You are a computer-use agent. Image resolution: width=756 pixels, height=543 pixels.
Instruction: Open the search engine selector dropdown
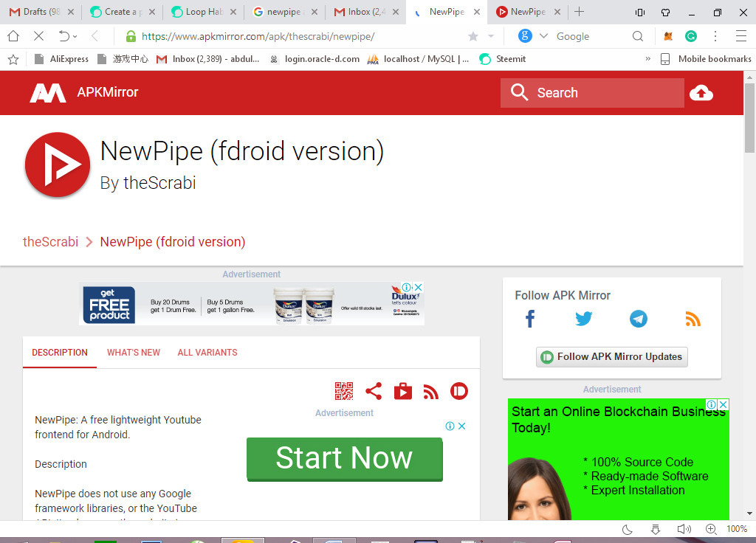tap(543, 36)
